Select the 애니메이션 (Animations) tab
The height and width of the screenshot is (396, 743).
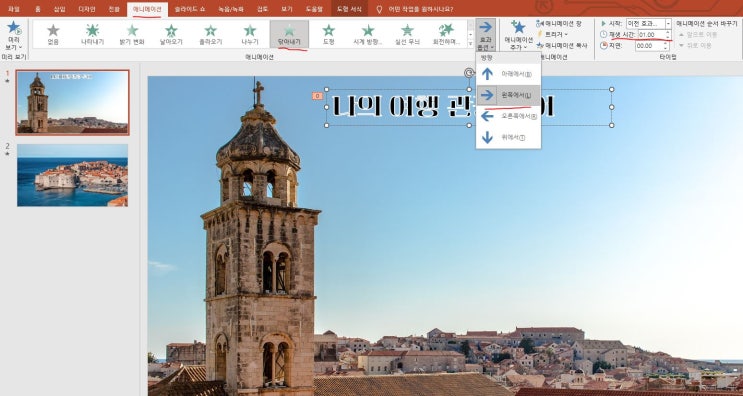click(147, 9)
